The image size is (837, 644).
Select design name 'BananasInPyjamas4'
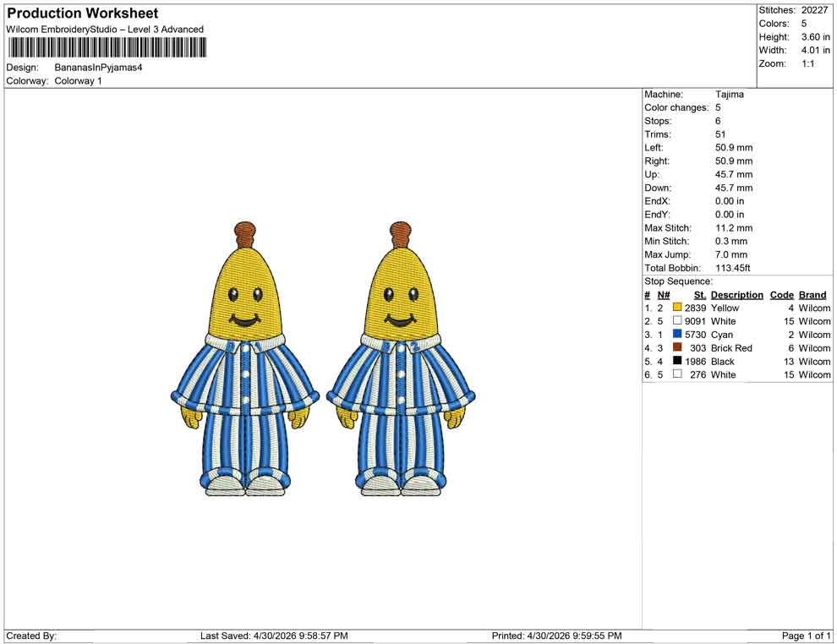98,68
